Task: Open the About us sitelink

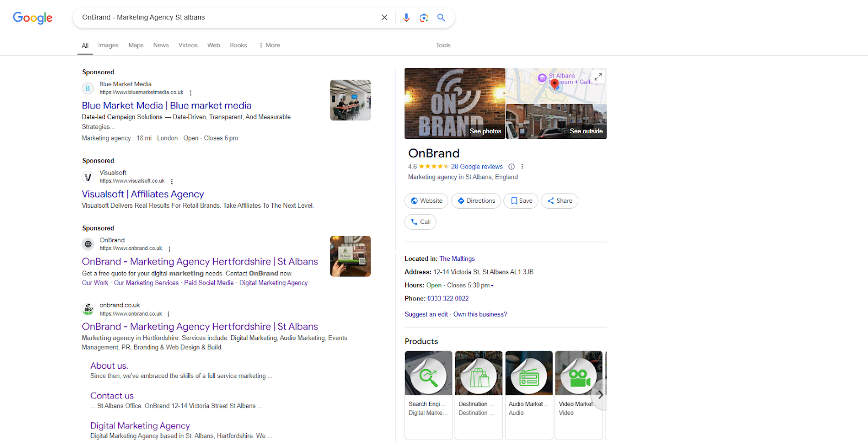Action: pos(109,365)
